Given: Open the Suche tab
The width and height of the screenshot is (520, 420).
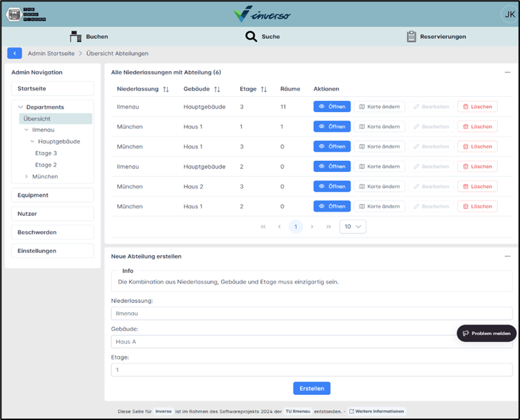Looking at the screenshot, I should pos(263,36).
